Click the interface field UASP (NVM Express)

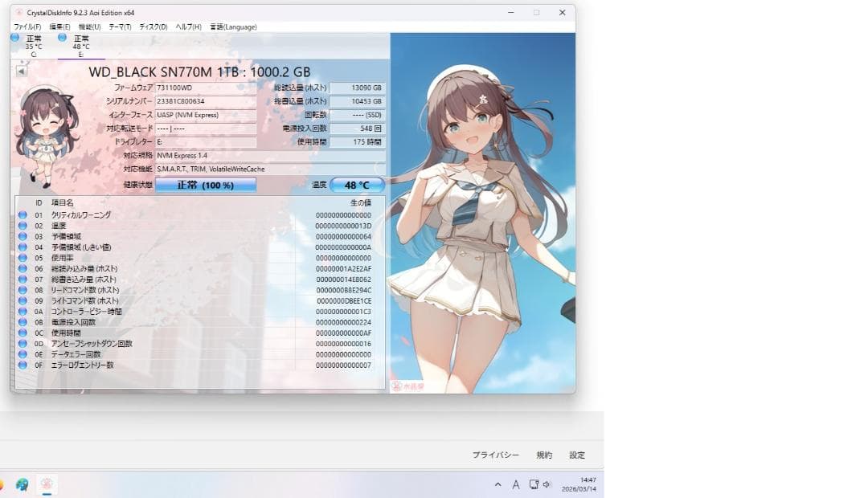coord(206,115)
